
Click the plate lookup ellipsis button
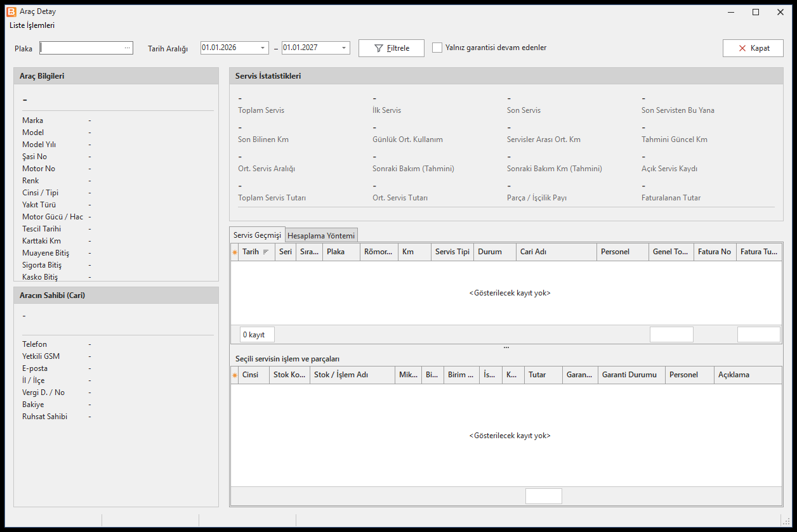(x=127, y=48)
